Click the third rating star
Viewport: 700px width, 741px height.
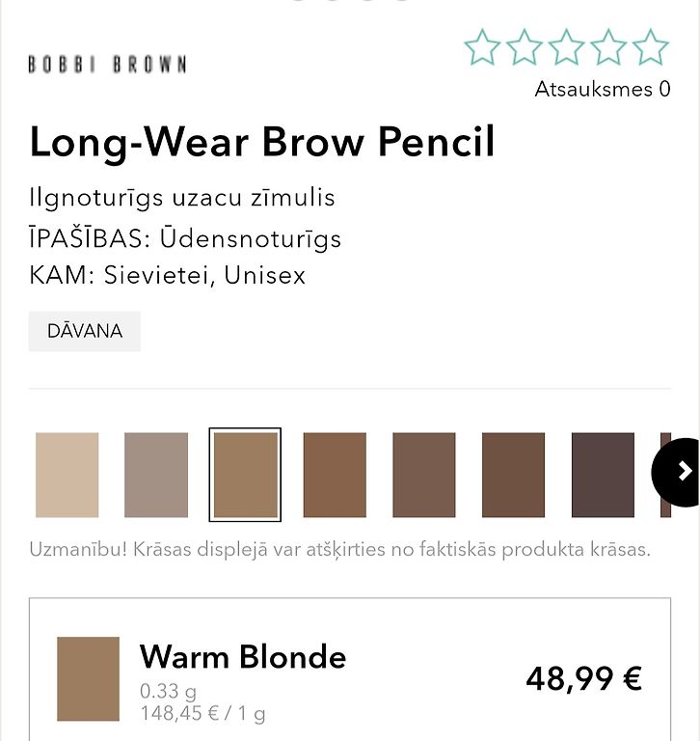(x=566, y=47)
